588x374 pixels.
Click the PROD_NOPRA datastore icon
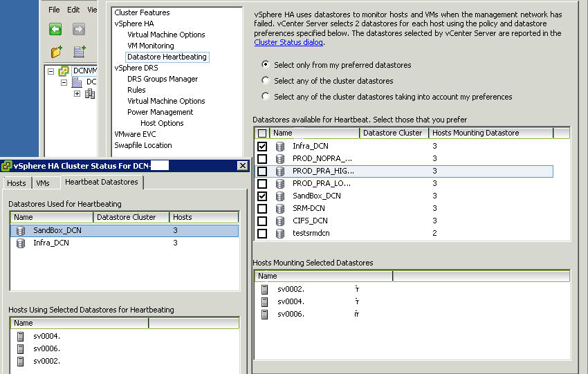[x=280, y=158]
